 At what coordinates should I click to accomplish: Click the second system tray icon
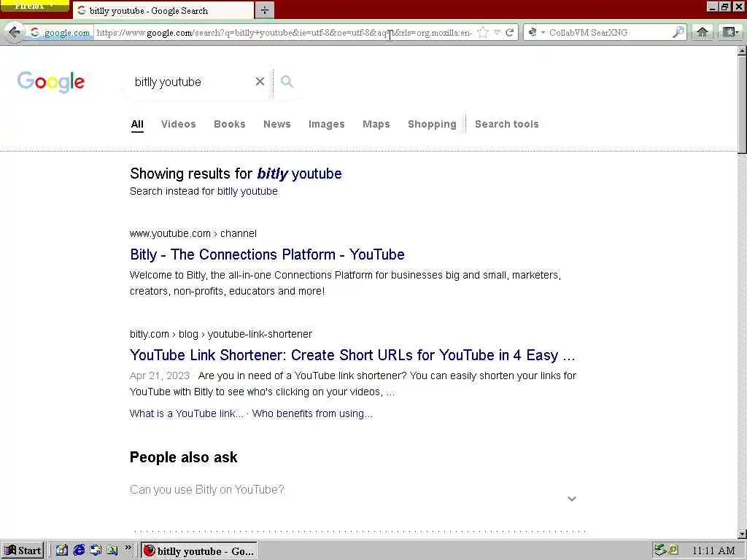[x=673, y=550]
